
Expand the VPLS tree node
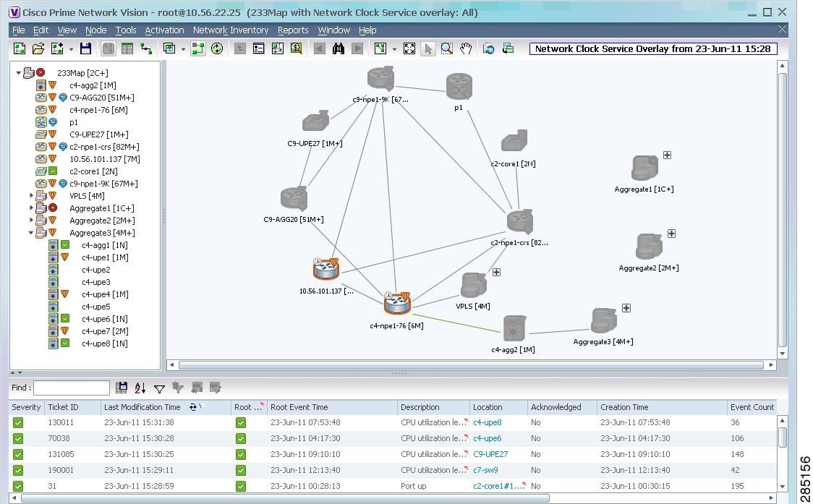coord(31,195)
